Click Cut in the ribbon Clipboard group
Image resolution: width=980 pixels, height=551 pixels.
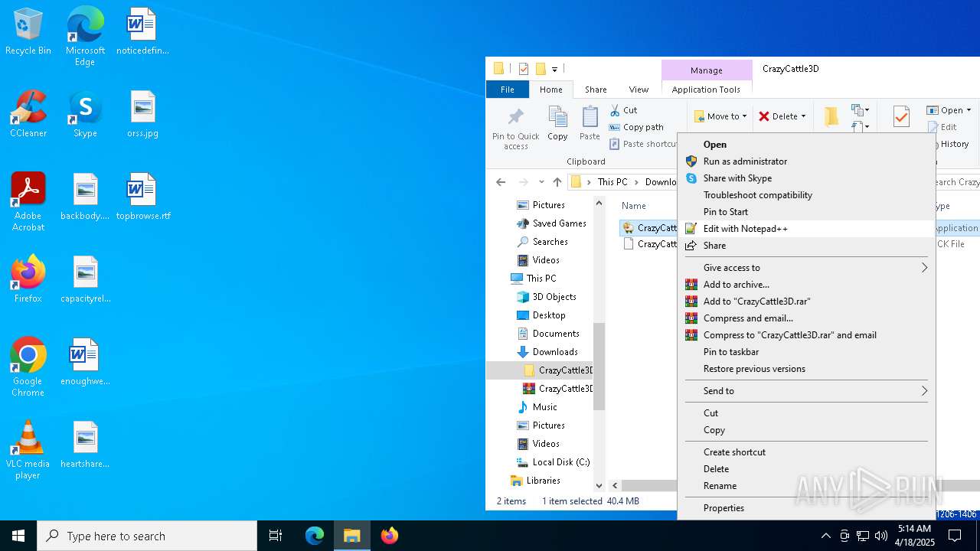[x=623, y=110]
